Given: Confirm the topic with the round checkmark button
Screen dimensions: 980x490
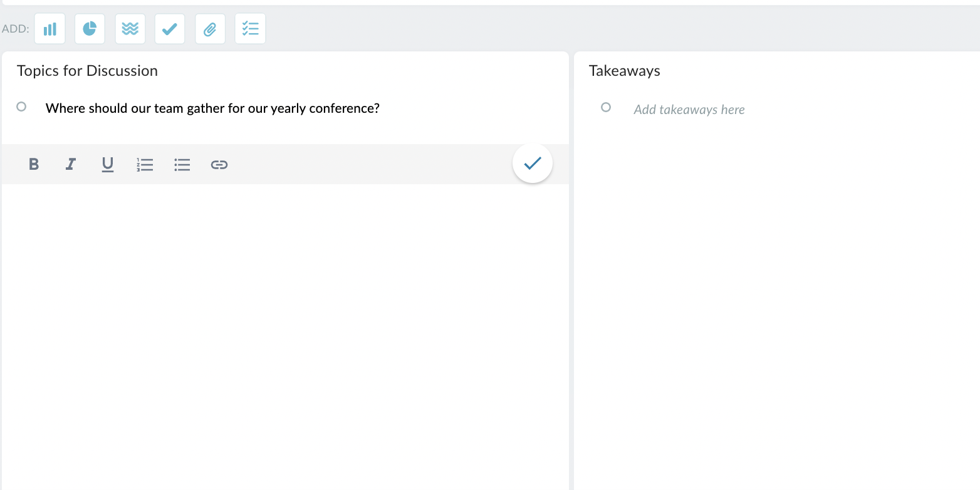Looking at the screenshot, I should coord(533,164).
